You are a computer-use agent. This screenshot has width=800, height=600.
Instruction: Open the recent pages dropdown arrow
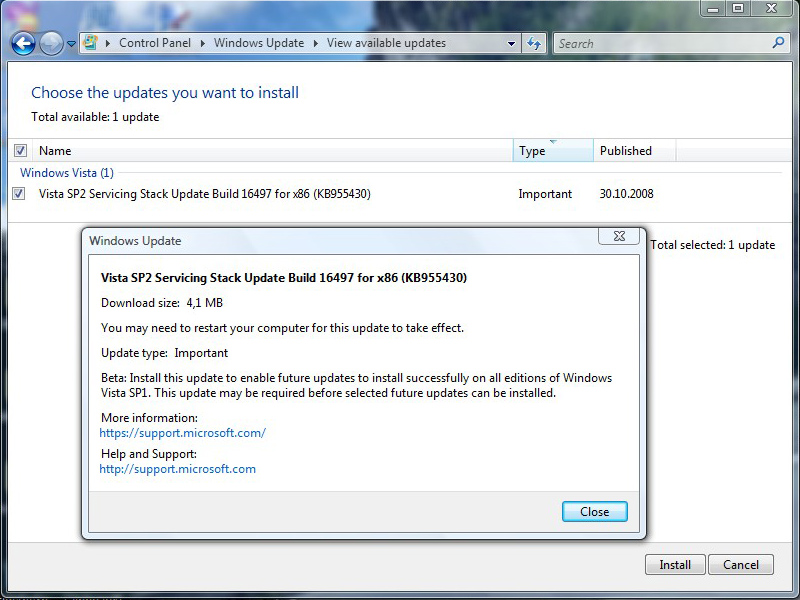(x=71, y=44)
